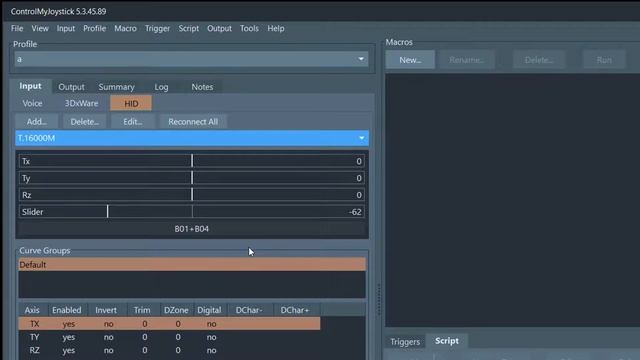
Task: Click the Digital column header
Action: pos(209,310)
